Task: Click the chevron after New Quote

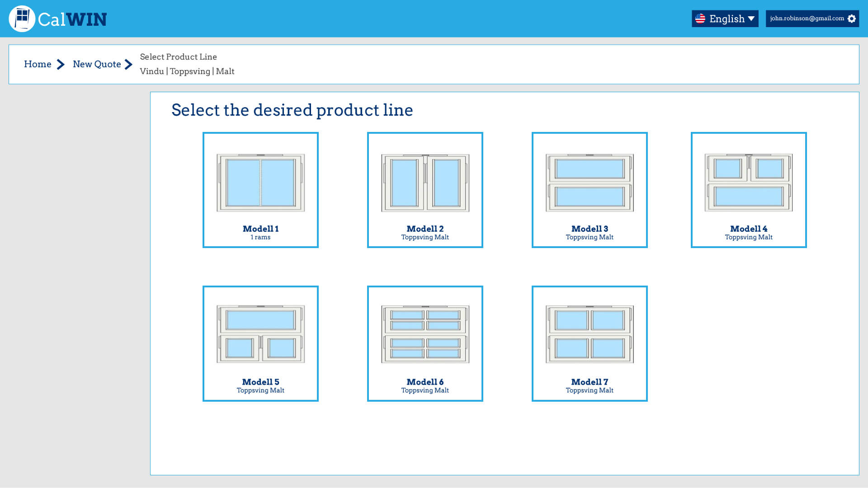Action: point(127,64)
